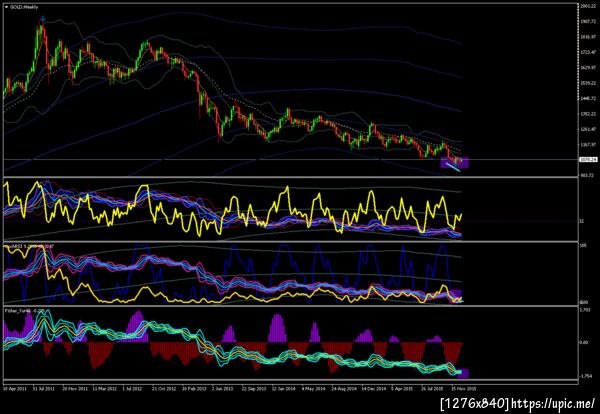Select the purple rectangle on the main price chart

point(455,163)
